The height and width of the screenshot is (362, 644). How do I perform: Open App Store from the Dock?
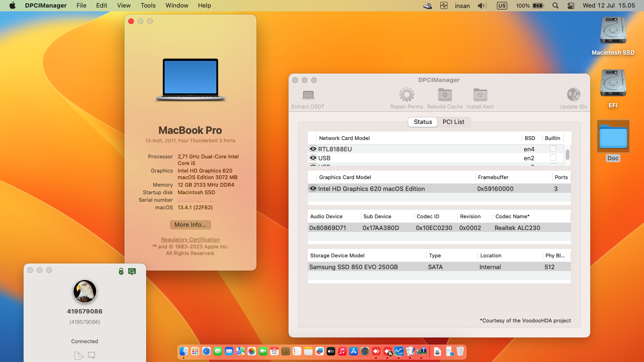tap(354, 351)
